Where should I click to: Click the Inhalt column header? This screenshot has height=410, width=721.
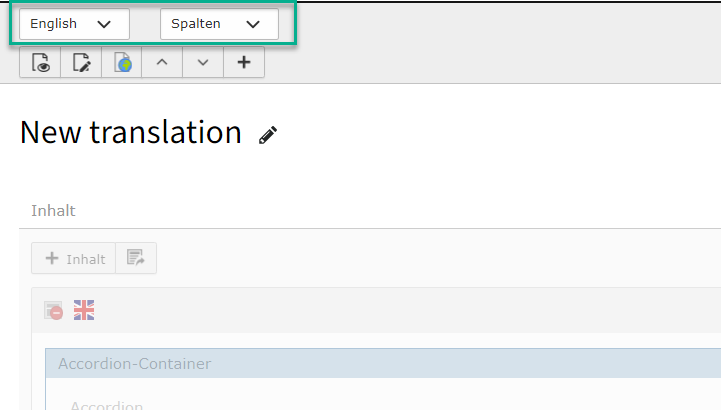(53, 211)
